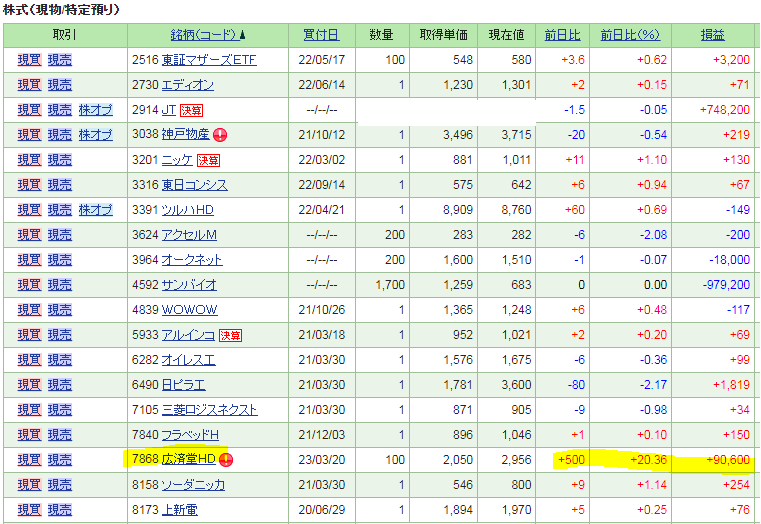Click 現買 in the エディオン row
This screenshot has width=761, height=524.
[30, 85]
